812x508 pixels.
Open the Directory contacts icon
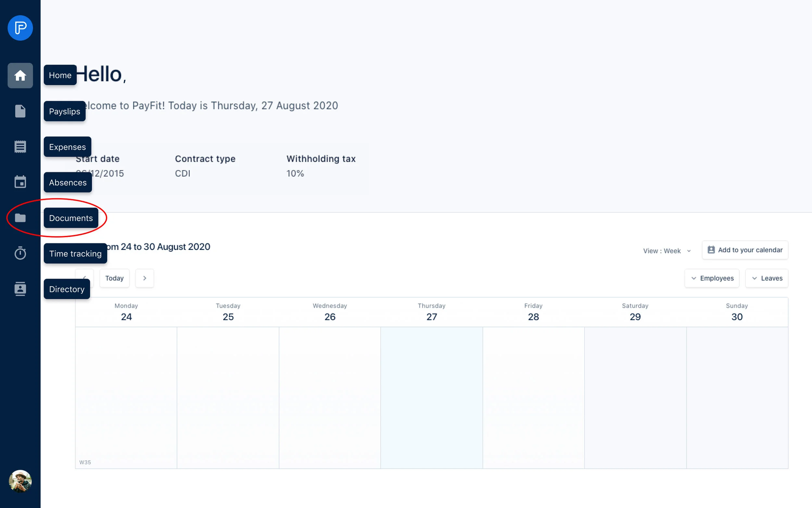(20, 289)
